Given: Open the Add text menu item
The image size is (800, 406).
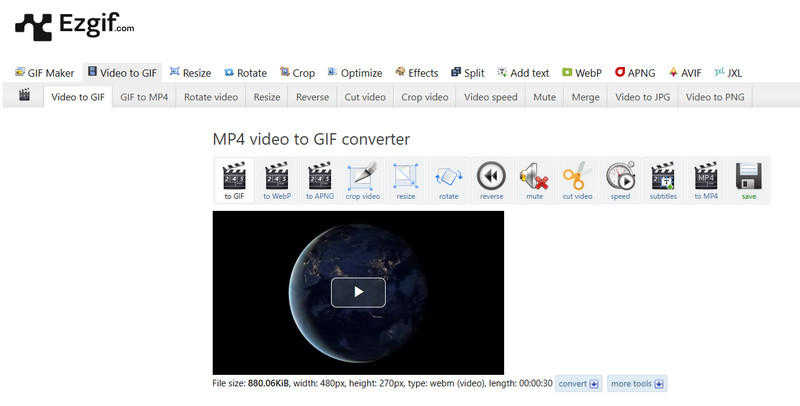Looking at the screenshot, I should point(523,73).
